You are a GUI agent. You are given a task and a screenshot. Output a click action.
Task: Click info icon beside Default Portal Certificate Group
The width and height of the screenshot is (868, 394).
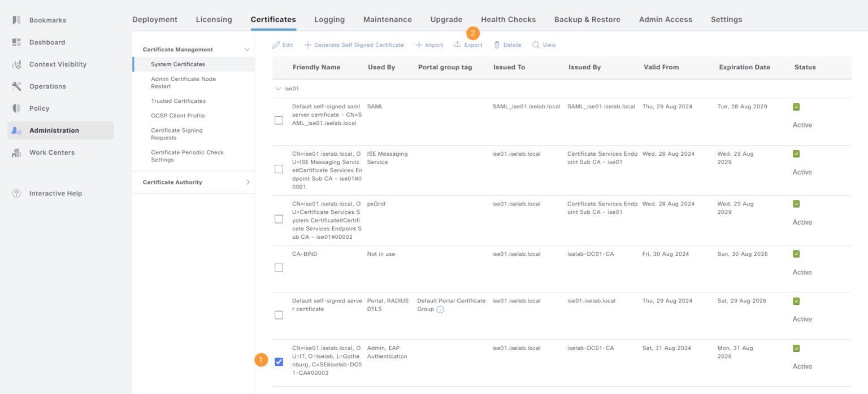click(440, 309)
